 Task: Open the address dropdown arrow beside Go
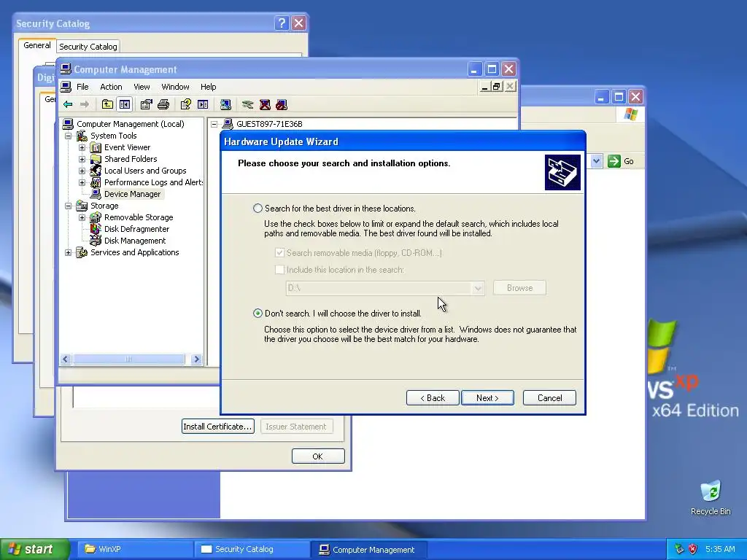click(x=596, y=161)
